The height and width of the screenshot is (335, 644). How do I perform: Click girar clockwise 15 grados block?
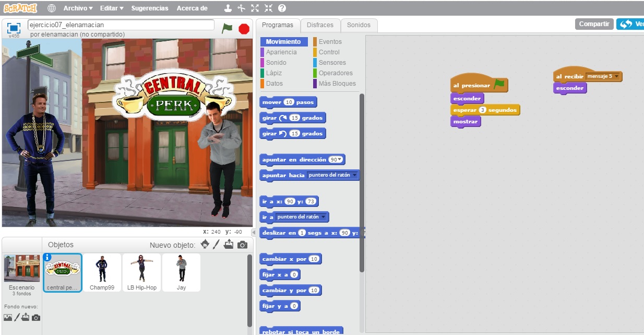[292, 118]
